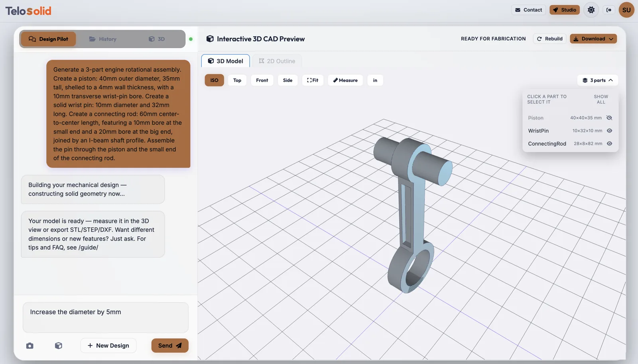Select the 2D Outline tab

[277, 61]
